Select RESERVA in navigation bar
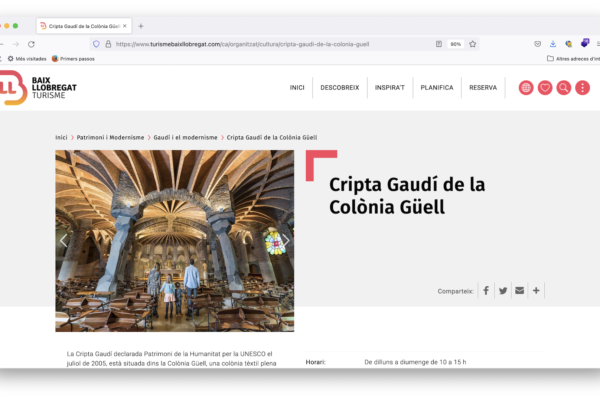This screenshot has width=600, height=400. click(x=483, y=88)
